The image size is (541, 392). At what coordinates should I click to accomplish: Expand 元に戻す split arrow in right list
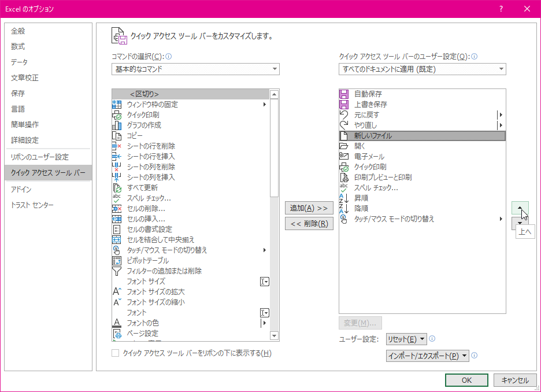click(x=501, y=115)
